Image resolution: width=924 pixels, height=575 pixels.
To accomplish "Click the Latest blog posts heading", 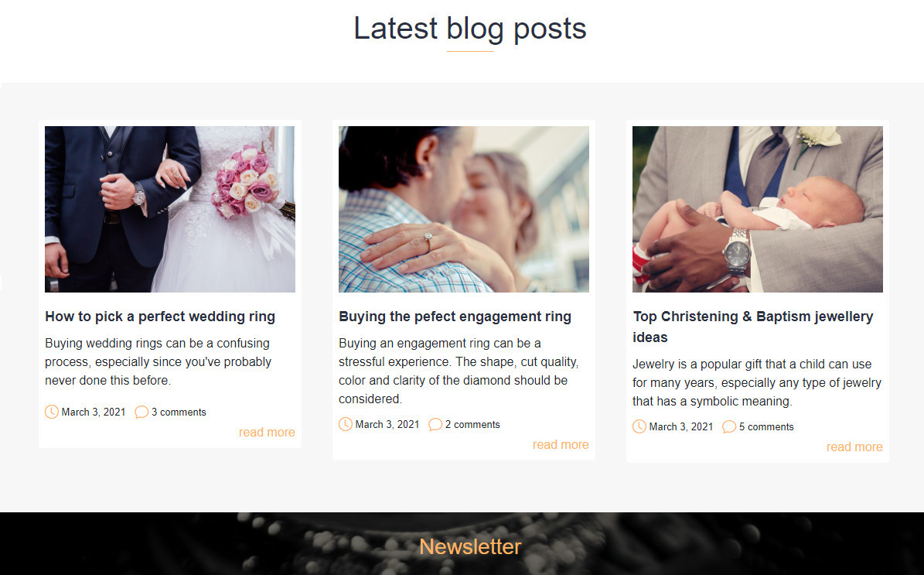I will coord(470,29).
